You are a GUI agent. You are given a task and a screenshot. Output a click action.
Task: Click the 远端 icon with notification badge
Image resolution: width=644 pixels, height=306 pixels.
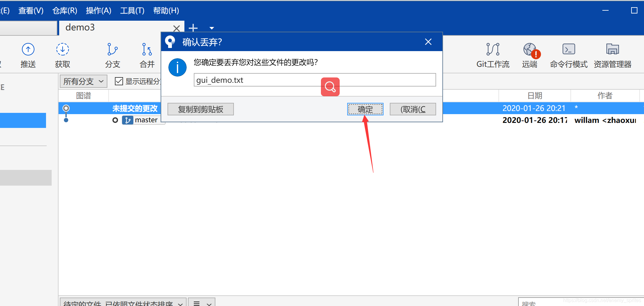point(529,55)
